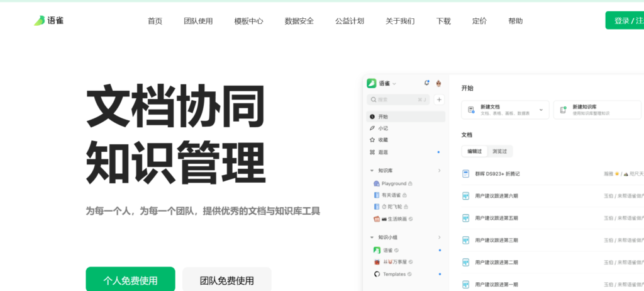This screenshot has width=644, height=291.
Task: Collapse the 知识库 section triangle
Action: point(372,171)
